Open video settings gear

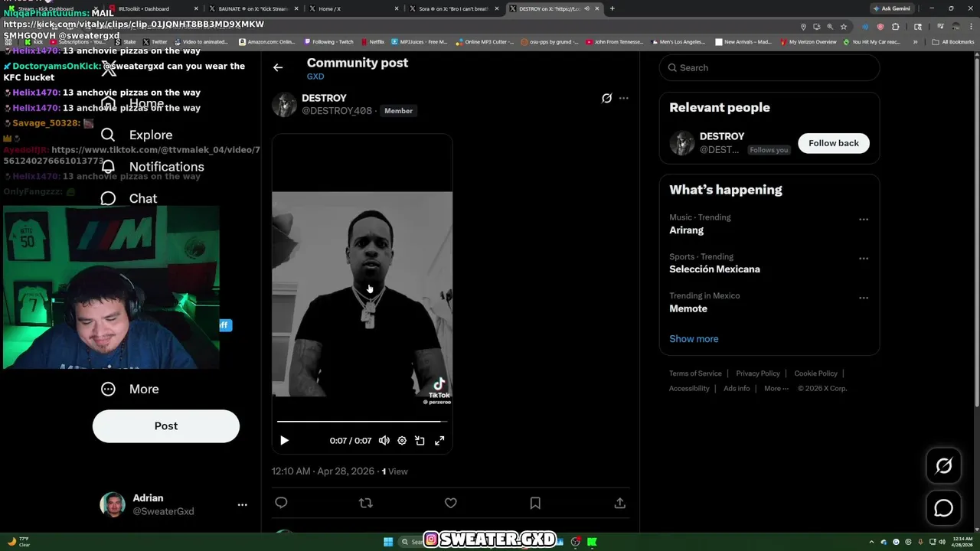tap(402, 441)
